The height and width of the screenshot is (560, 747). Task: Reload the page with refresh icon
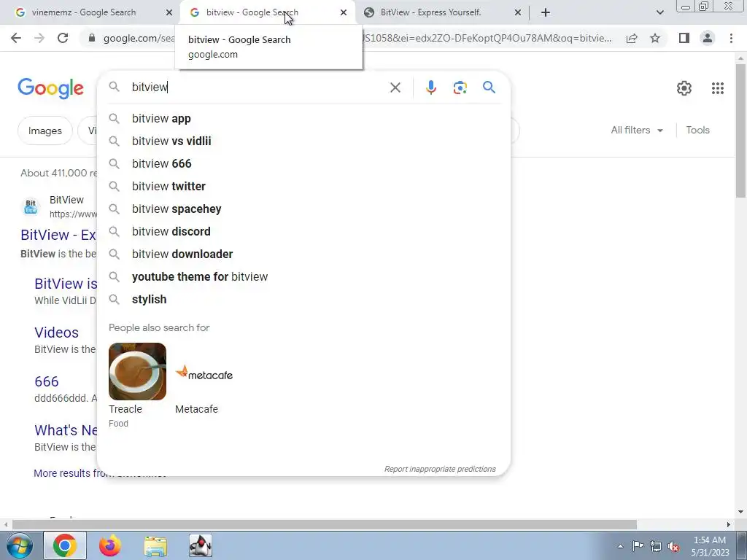pos(63,38)
